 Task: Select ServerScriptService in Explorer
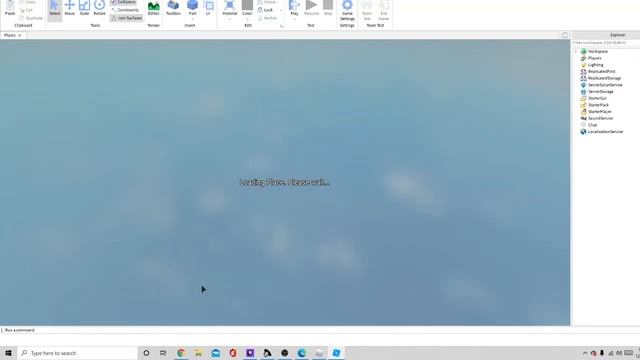(605, 85)
